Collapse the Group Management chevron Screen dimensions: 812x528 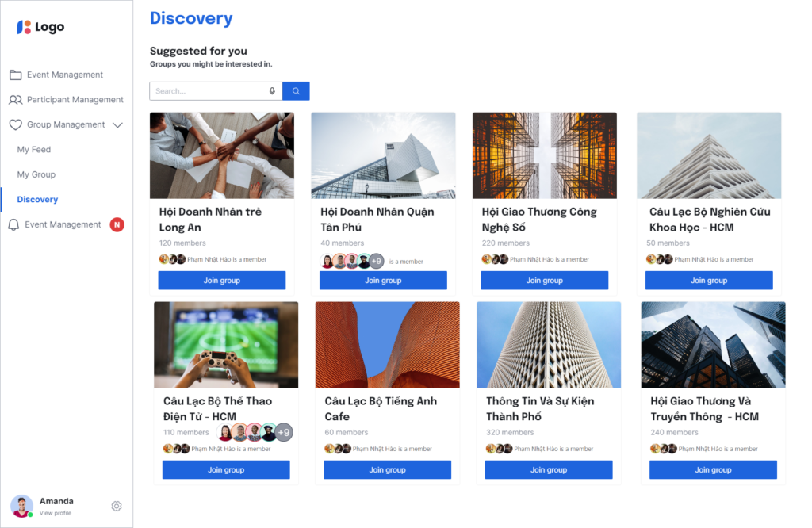pos(117,124)
